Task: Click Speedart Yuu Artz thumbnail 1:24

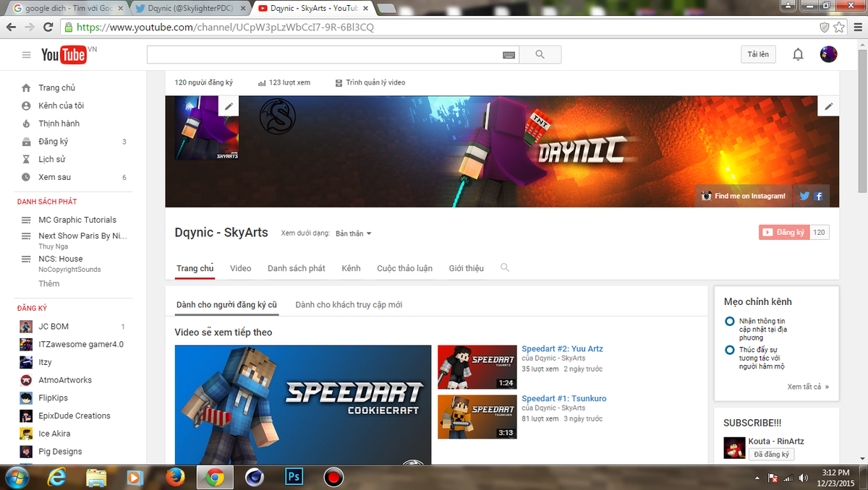Action: 477,367
